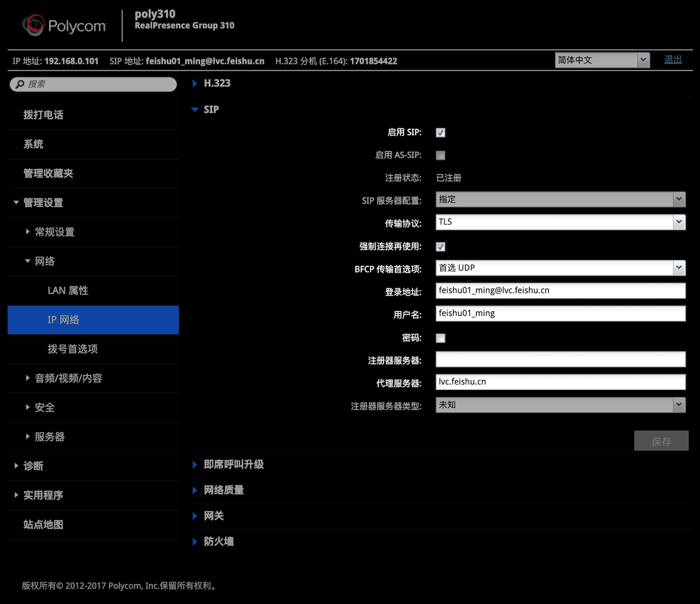Click the Polycom logo icon

[x=34, y=25]
